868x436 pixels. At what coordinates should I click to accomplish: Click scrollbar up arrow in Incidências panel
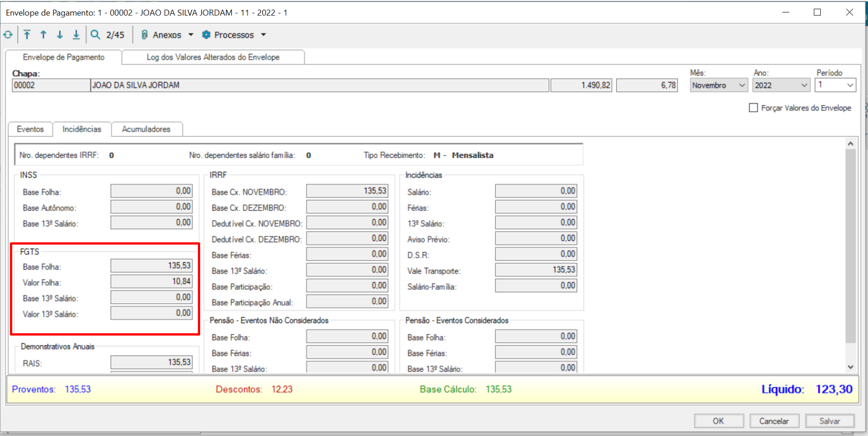coord(850,143)
